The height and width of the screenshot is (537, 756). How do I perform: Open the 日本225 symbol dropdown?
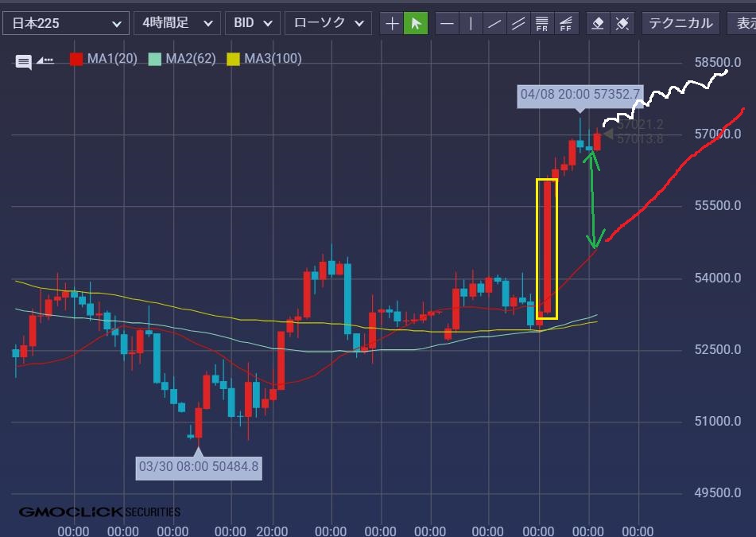coord(65,23)
